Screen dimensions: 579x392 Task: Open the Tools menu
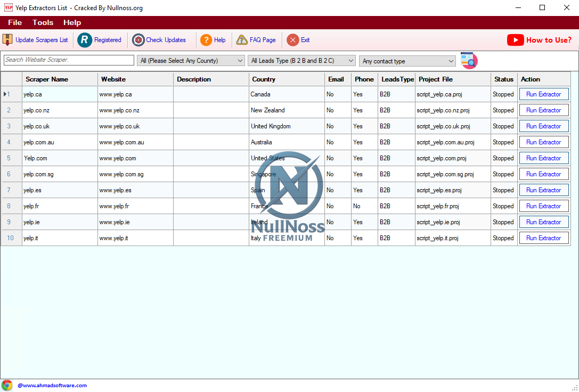point(43,22)
